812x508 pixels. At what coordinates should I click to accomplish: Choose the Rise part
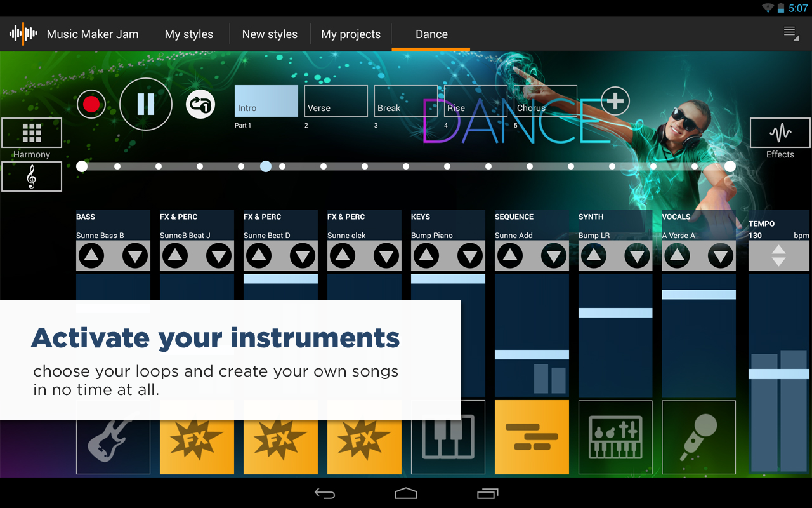pos(476,101)
